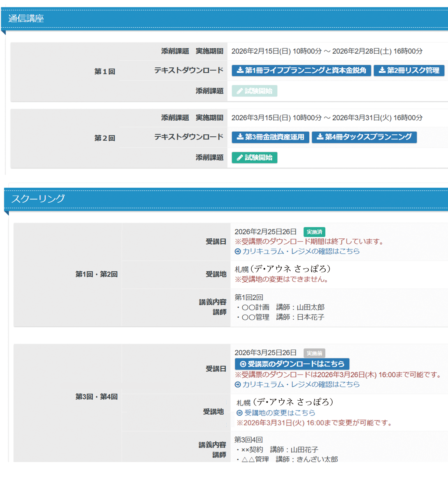Viewport: 448px width, 477px height.
Task: Select the 第2回 row label in 通信講座
Action: 105,138
